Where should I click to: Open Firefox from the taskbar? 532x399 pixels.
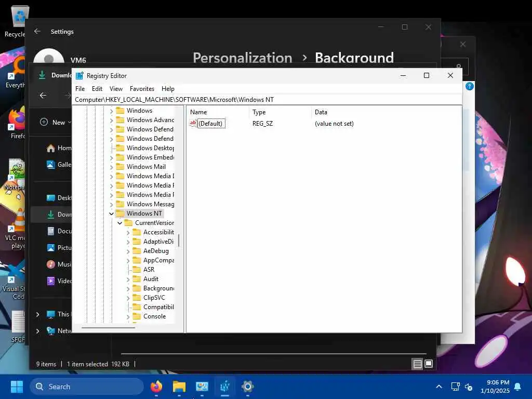pos(156,387)
